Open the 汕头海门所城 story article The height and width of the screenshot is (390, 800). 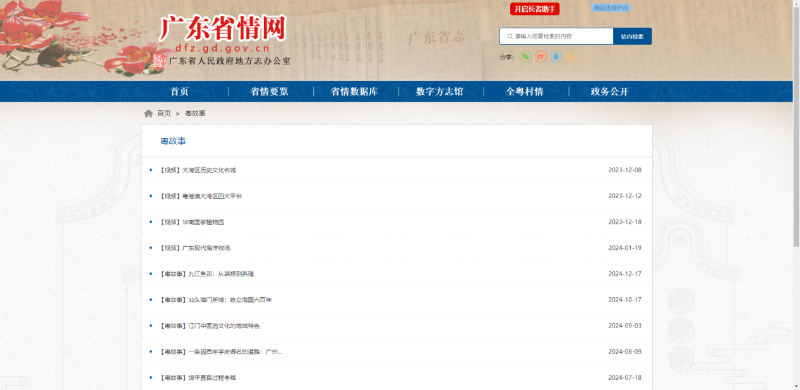(215, 300)
